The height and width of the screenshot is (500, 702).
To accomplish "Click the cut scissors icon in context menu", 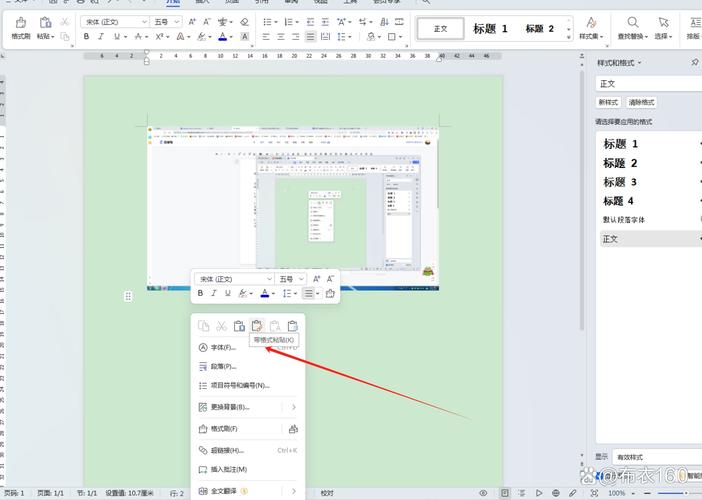I will click(221, 326).
